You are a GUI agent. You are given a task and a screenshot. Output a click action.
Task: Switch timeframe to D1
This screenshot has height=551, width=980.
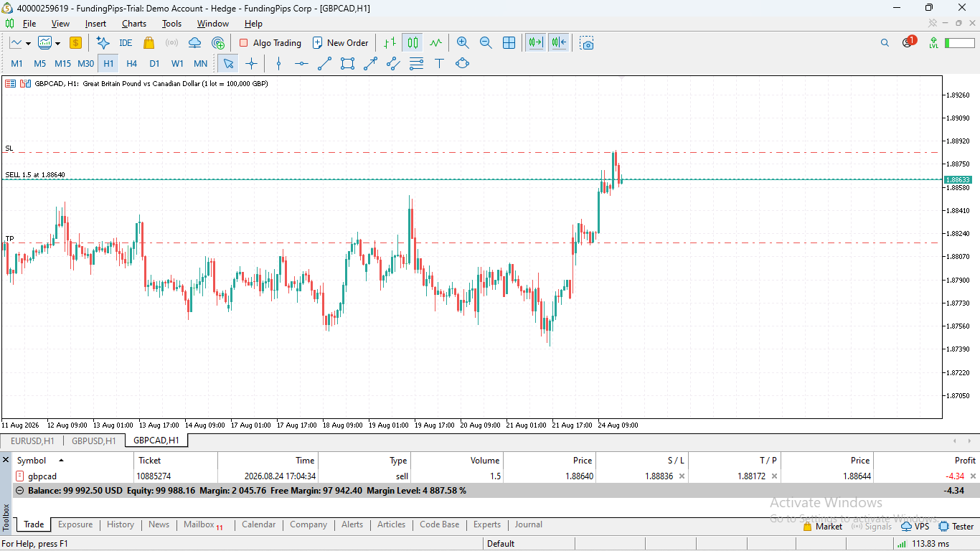coord(154,63)
